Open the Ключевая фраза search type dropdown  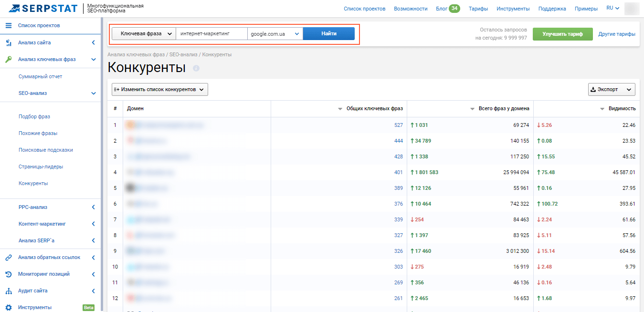point(144,34)
